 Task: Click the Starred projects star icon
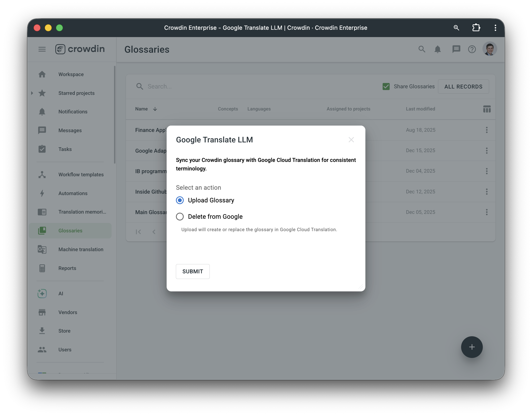coord(42,93)
